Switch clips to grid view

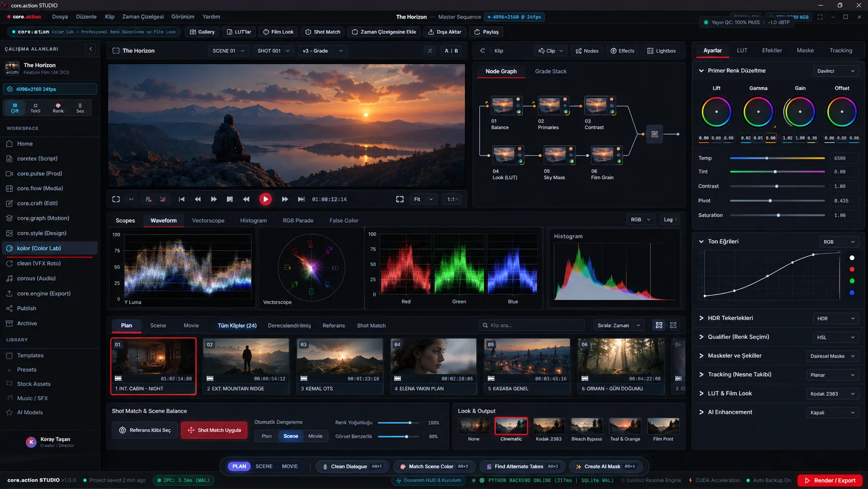pyautogui.click(x=659, y=325)
